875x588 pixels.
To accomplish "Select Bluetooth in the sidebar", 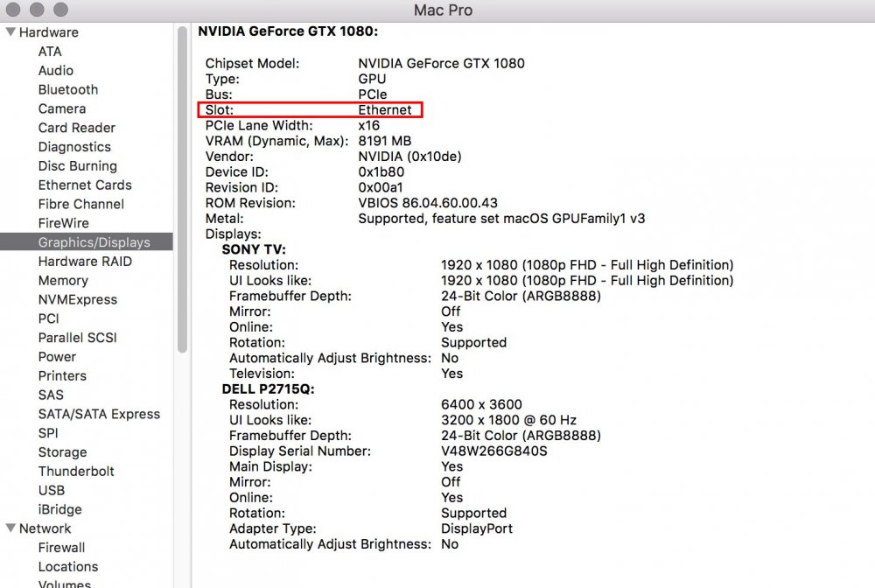I will point(68,89).
